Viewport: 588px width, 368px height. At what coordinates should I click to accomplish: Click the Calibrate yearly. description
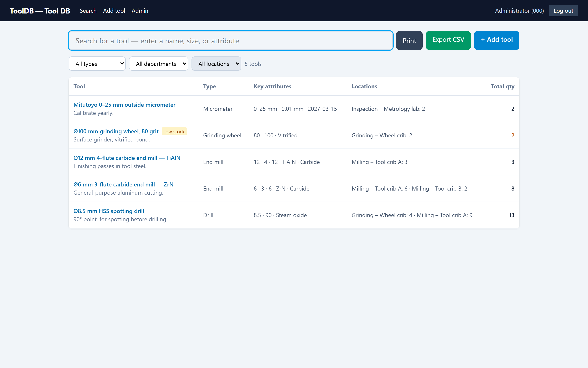[93, 113]
